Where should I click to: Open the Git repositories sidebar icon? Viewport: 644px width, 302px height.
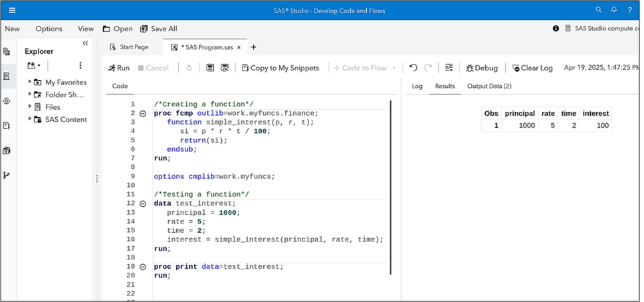tap(7, 176)
